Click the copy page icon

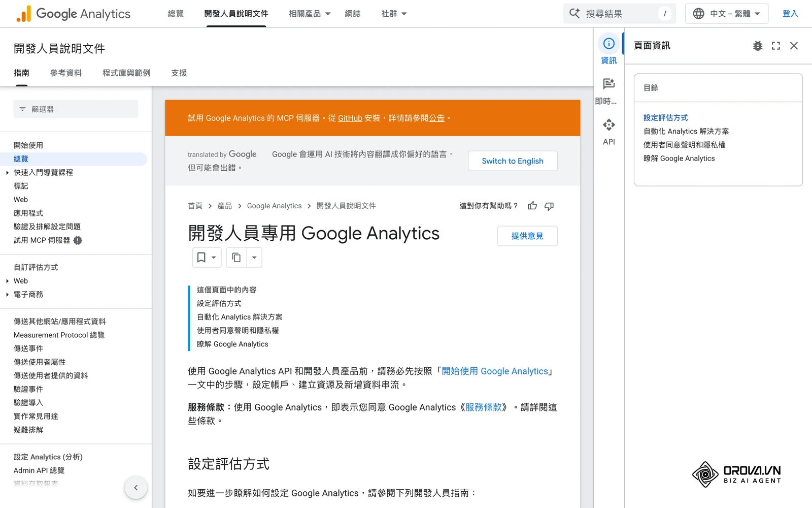(236, 258)
